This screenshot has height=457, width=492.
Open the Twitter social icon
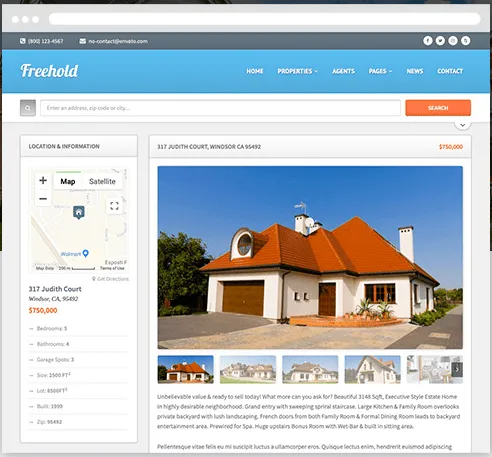pyautogui.click(x=440, y=41)
